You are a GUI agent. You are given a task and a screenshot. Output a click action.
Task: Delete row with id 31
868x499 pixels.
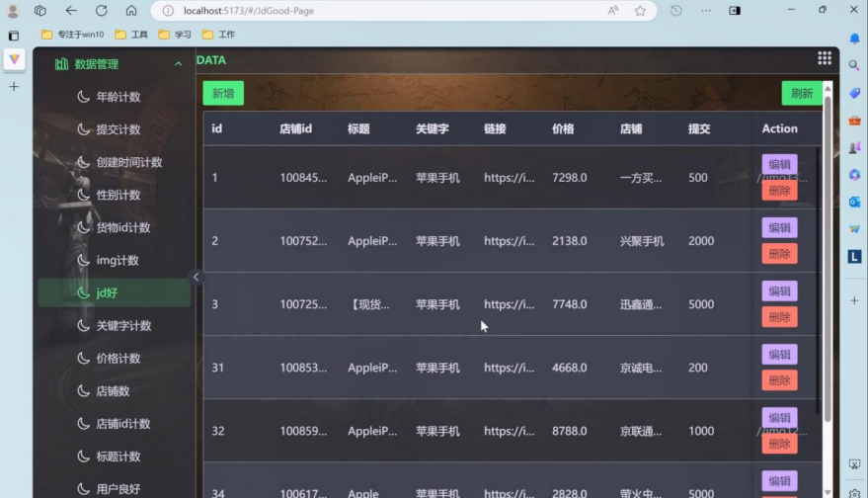pyautogui.click(x=779, y=380)
